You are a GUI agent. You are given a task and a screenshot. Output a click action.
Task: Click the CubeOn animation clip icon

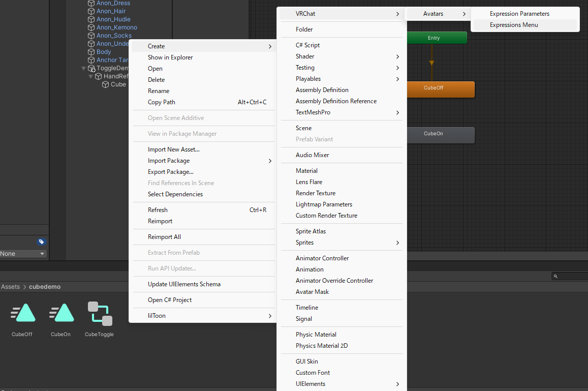(x=61, y=313)
